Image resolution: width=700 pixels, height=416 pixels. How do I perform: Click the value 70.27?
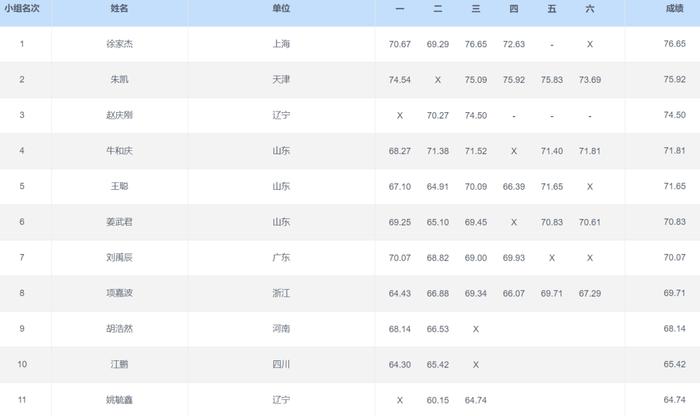click(438, 116)
